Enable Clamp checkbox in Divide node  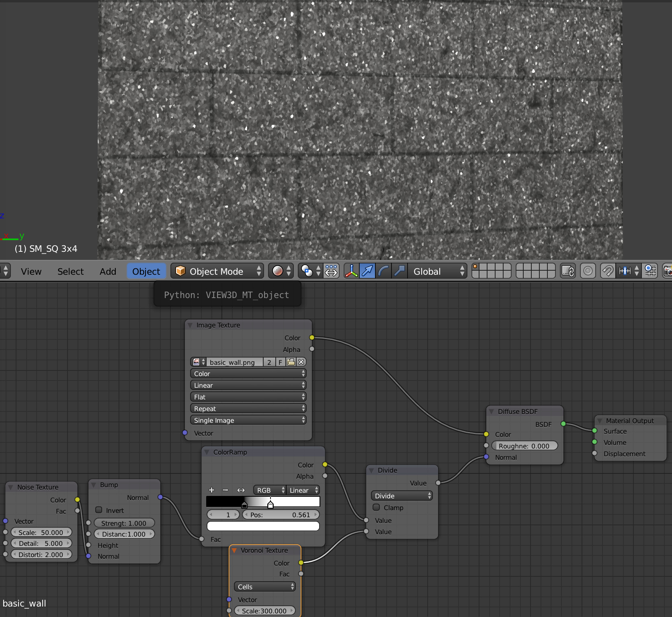pyautogui.click(x=377, y=508)
